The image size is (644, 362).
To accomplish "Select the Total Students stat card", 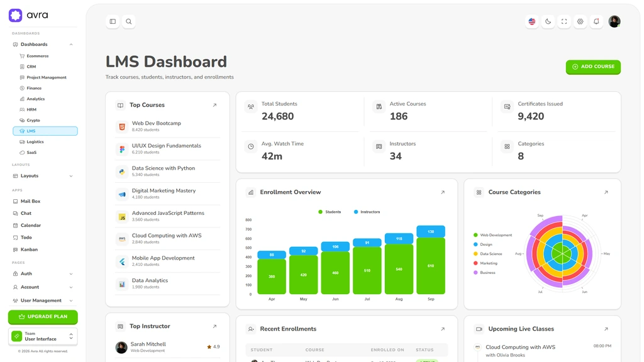I will [x=300, y=111].
